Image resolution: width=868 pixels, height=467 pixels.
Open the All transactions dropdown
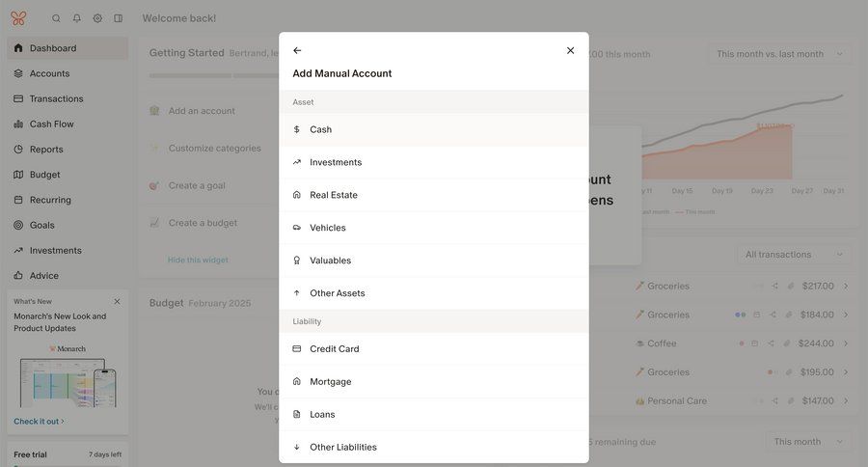794,255
